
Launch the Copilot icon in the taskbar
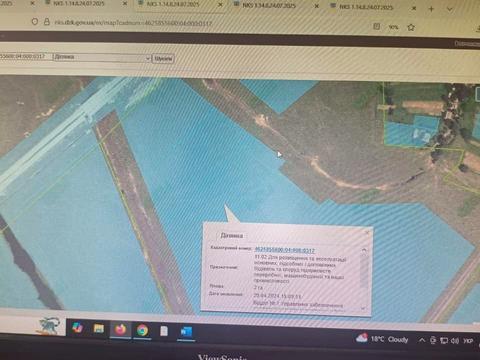pos(77,328)
